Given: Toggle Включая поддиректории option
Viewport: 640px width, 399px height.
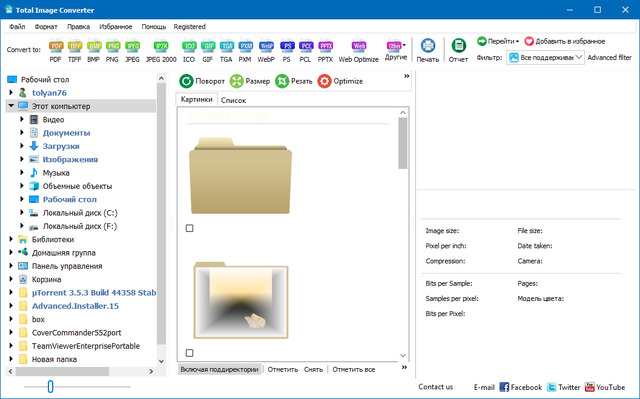Looking at the screenshot, I should tap(220, 369).
